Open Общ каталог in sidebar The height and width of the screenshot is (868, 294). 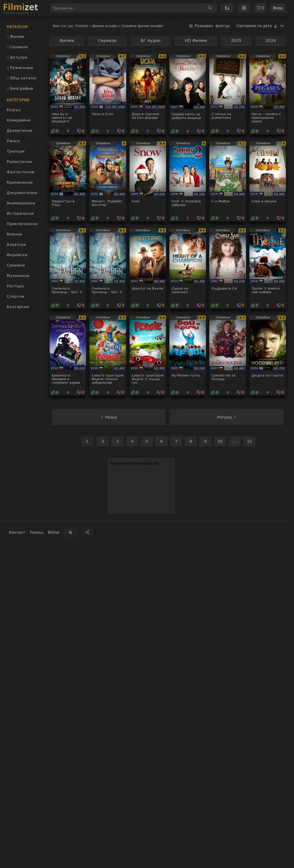coord(24,78)
